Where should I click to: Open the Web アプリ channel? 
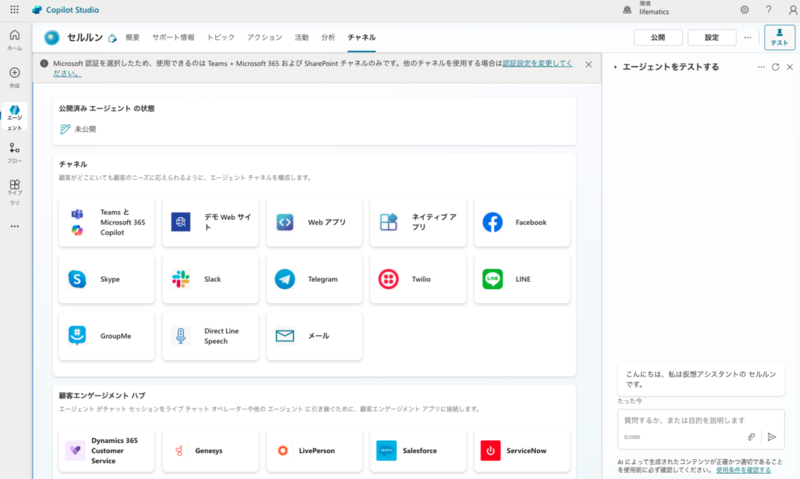pyautogui.click(x=314, y=222)
